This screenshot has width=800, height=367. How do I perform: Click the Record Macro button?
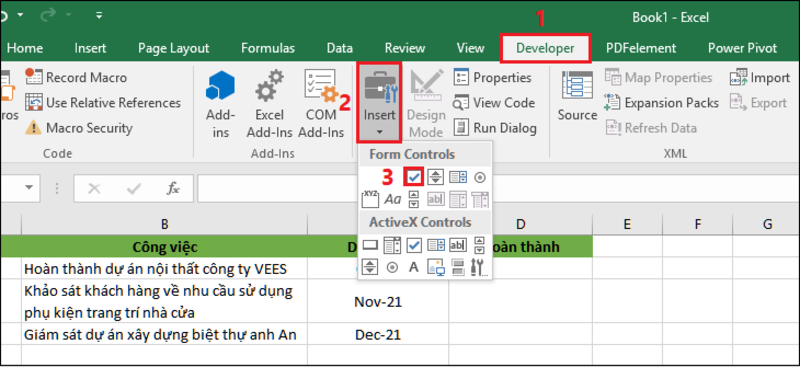pos(76,78)
